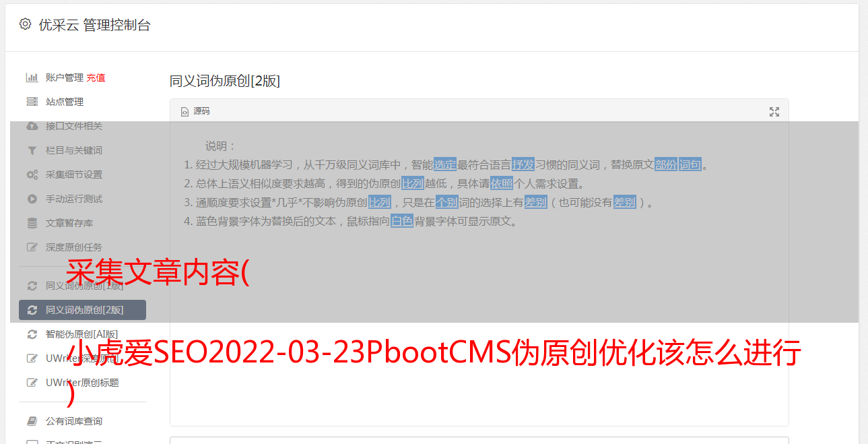
Task: Click the play icon for 手动运行测试
Action: click(x=32, y=199)
